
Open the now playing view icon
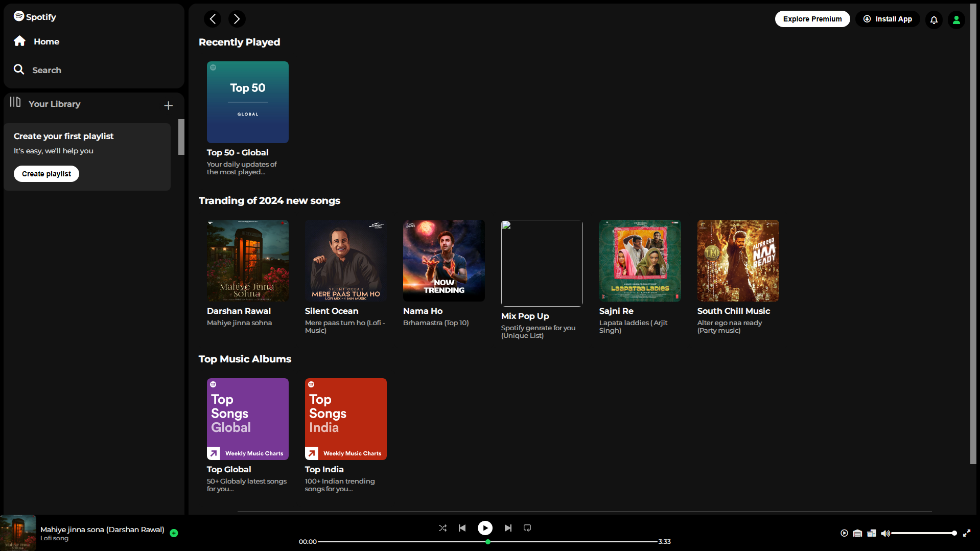844,533
